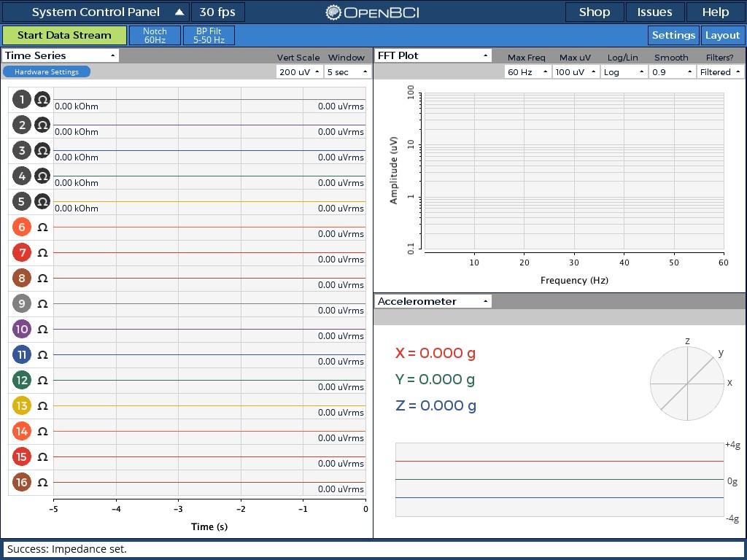The width and height of the screenshot is (747, 560).
Task: Click channel 2 impedance ohm icon
Action: tap(42, 125)
